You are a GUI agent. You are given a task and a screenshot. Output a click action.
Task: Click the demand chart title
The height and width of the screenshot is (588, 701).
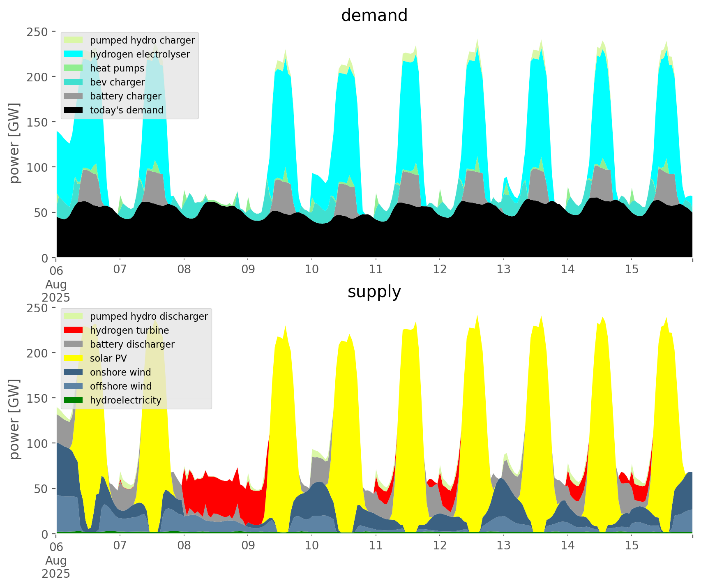[374, 16]
